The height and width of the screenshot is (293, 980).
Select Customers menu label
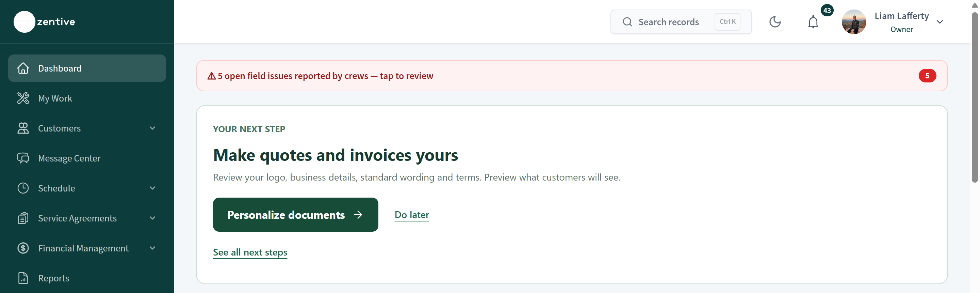59,128
